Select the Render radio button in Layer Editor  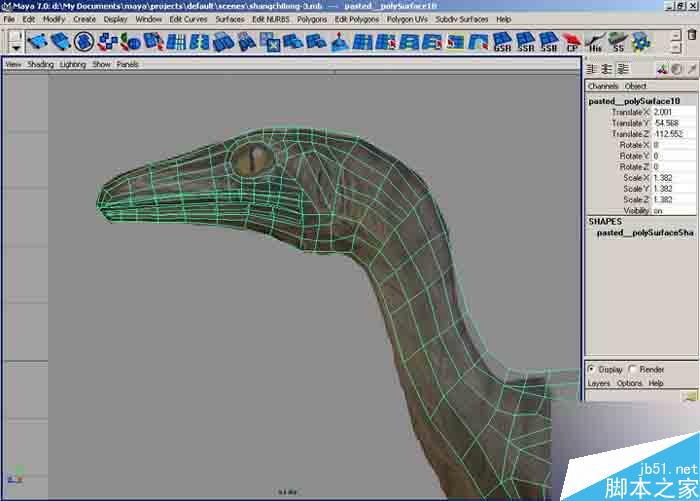[633, 369]
